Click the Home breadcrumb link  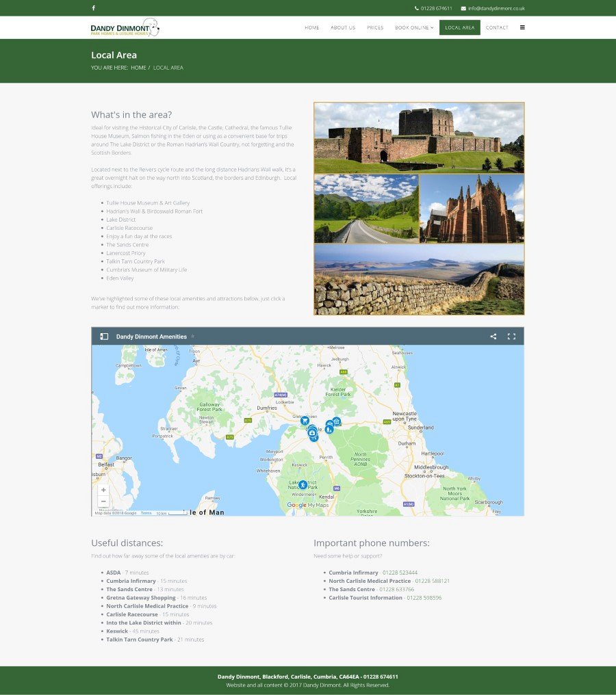point(138,68)
